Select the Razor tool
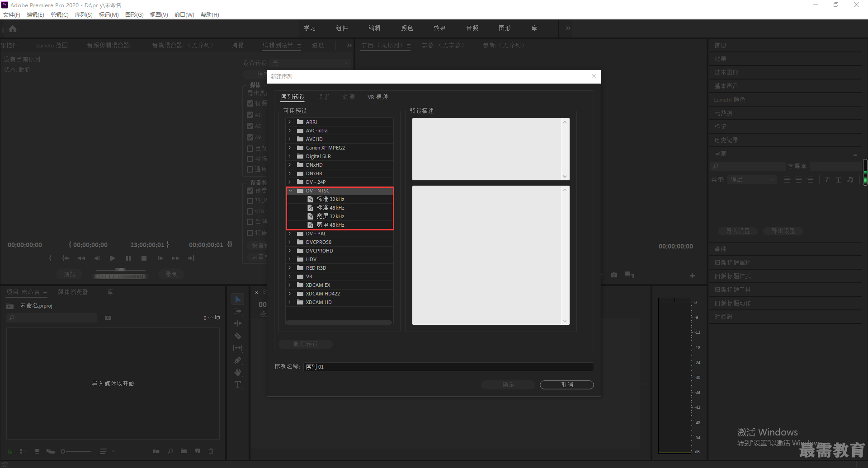868x468 pixels. coord(238,336)
